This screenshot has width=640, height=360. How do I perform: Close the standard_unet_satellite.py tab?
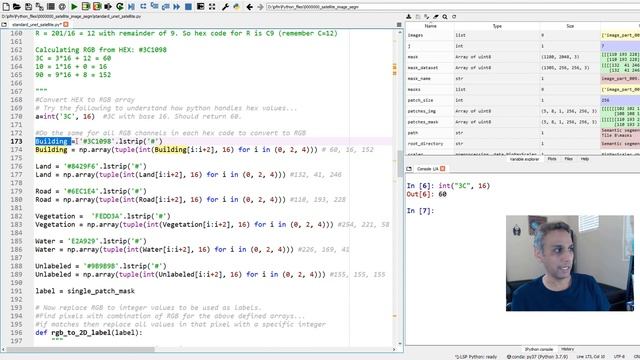tap(66, 24)
